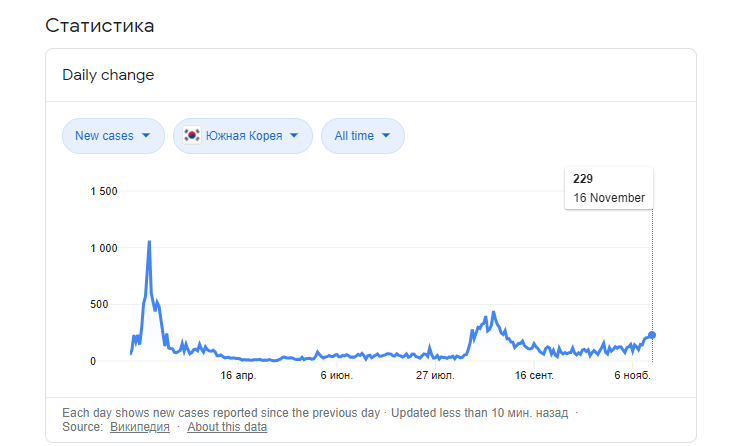Click the "16 сент." axis date label
Viewport: 738px width, 446px height.
pos(534,376)
